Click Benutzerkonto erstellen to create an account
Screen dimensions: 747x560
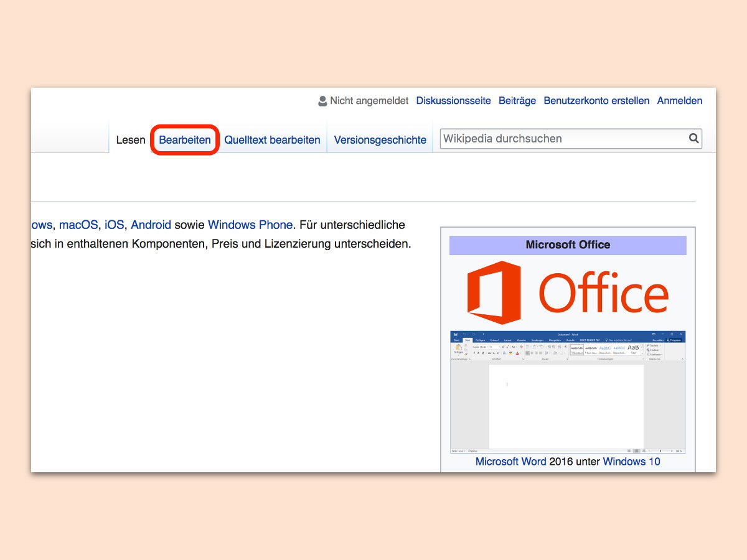(596, 101)
